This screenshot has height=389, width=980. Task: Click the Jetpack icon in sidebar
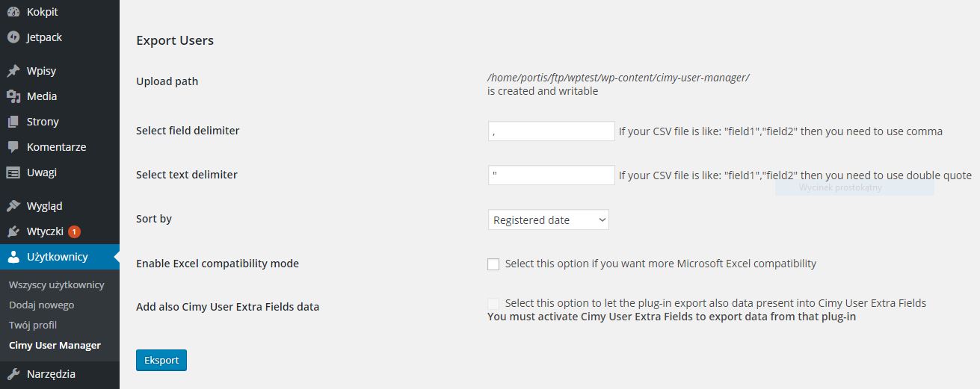coord(13,37)
